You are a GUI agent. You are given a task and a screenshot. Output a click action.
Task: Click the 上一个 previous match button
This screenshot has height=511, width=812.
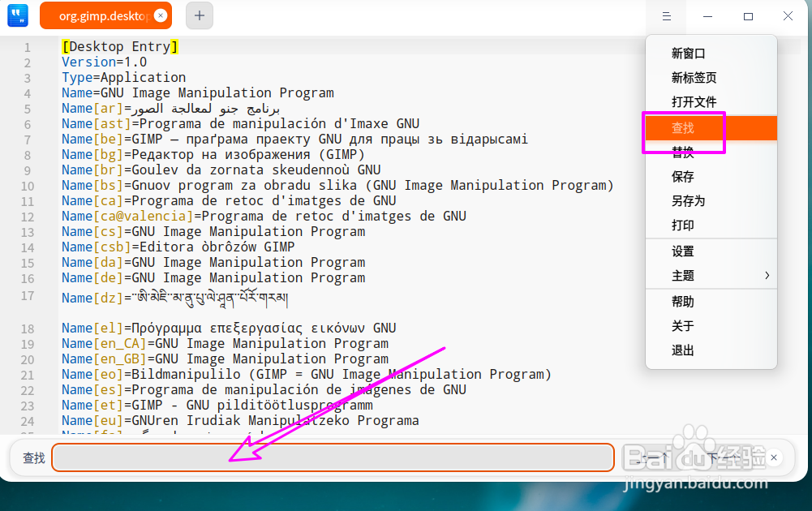(x=652, y=457)
